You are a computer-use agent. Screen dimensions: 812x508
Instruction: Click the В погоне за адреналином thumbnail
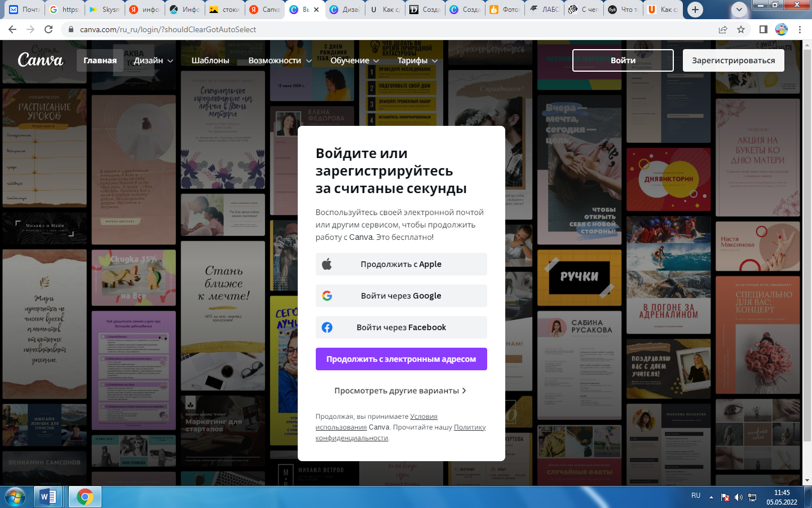pyautogui.click(x=668, y=274)
